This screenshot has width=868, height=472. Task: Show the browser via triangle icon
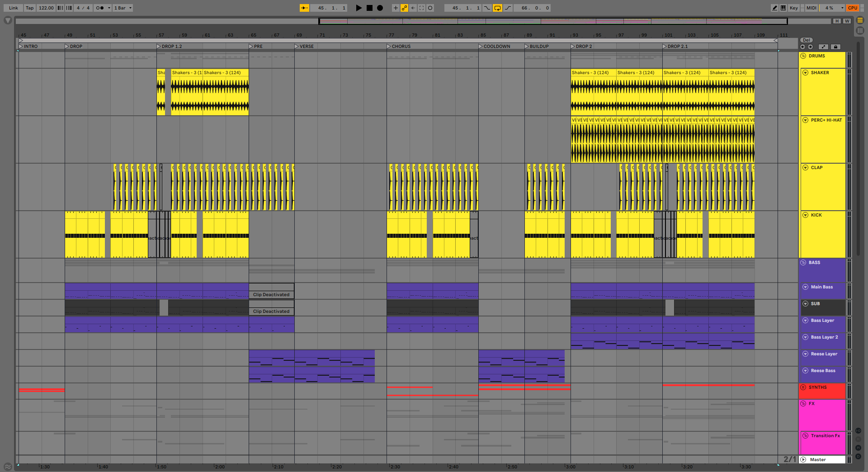pos(8,20)
